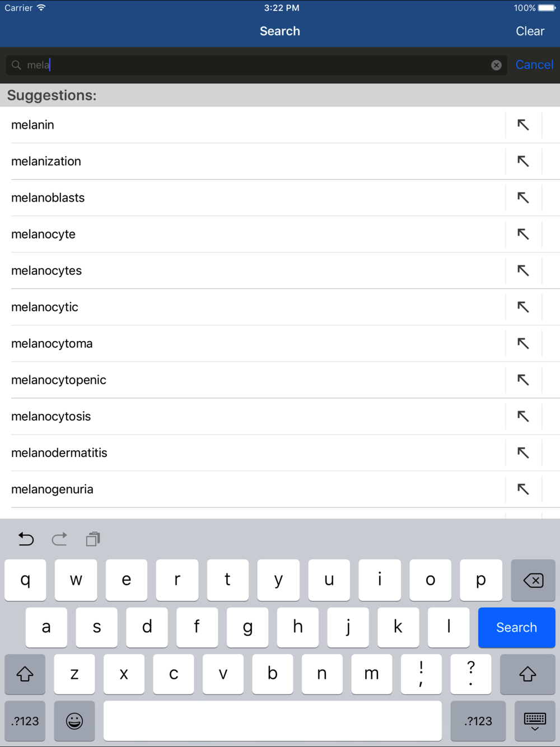Tap the fill-in arrow beside melanogenuria

523,489
